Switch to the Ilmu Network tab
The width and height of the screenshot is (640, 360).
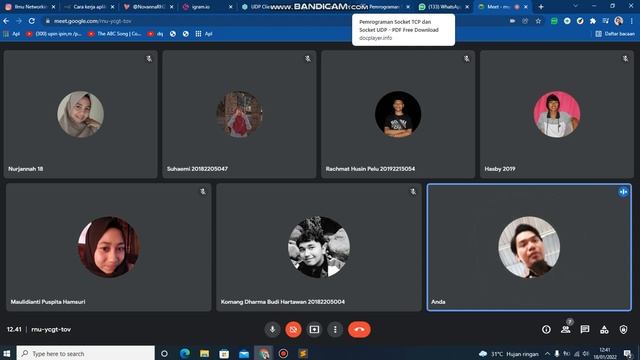[x=31, y=7]
